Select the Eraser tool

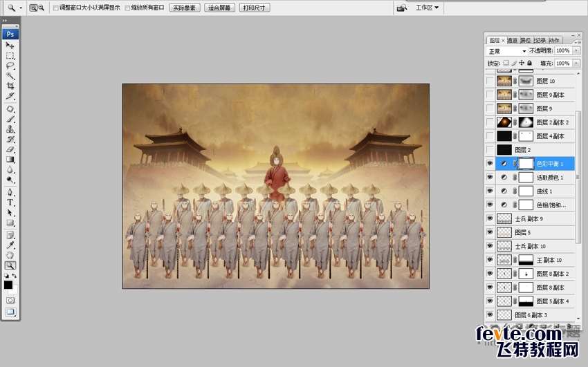click(x=10, y=149)
